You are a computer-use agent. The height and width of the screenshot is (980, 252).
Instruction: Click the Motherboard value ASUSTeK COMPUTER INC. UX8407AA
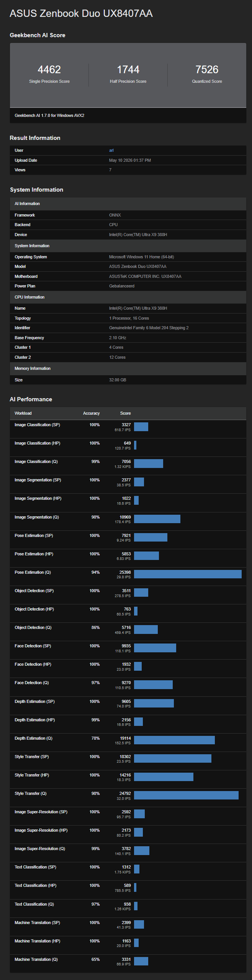(145, 276)
